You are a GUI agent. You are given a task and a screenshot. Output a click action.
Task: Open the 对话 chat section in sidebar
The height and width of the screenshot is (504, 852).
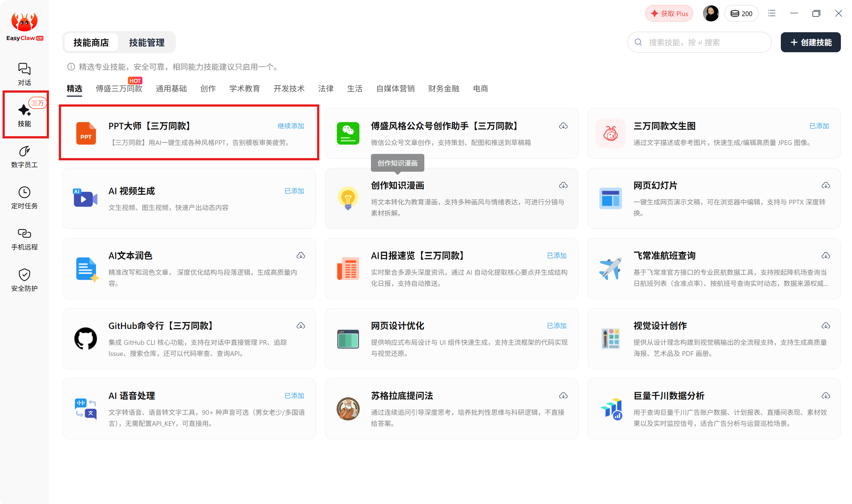[x=24, y=74]
